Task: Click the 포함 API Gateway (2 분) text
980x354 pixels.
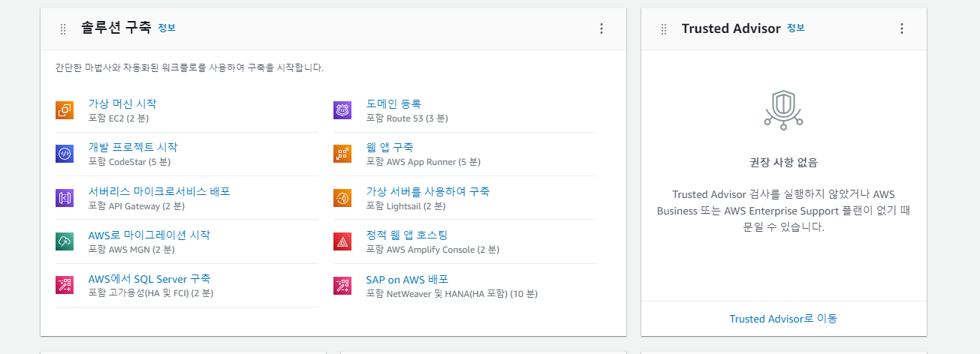Action: point(137,206)
